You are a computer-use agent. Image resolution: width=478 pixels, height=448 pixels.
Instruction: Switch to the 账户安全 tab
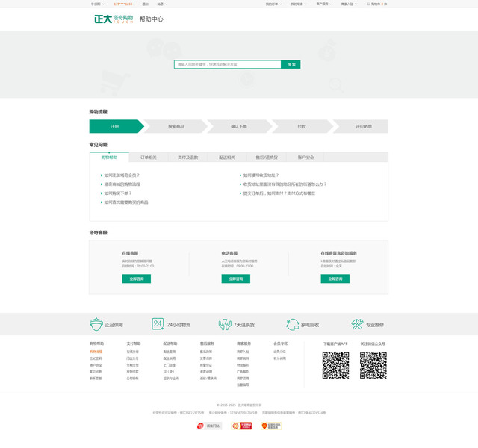click(x=305, y=158)
